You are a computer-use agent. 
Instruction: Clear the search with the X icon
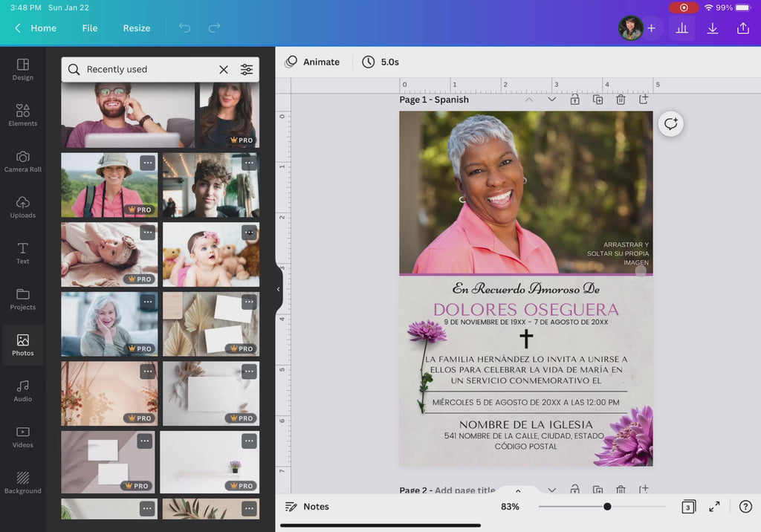coord(223,69)
